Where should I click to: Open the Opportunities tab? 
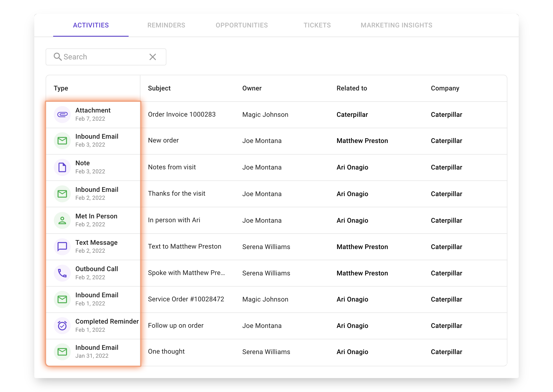pos(242,25)
